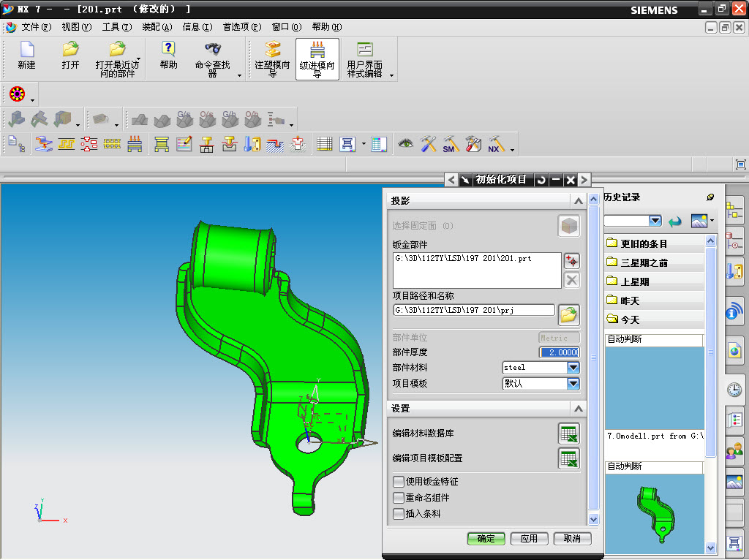Open the 部件材料 steel dropdown
This screenshot has height=560, width=749.
pos(573,368)
